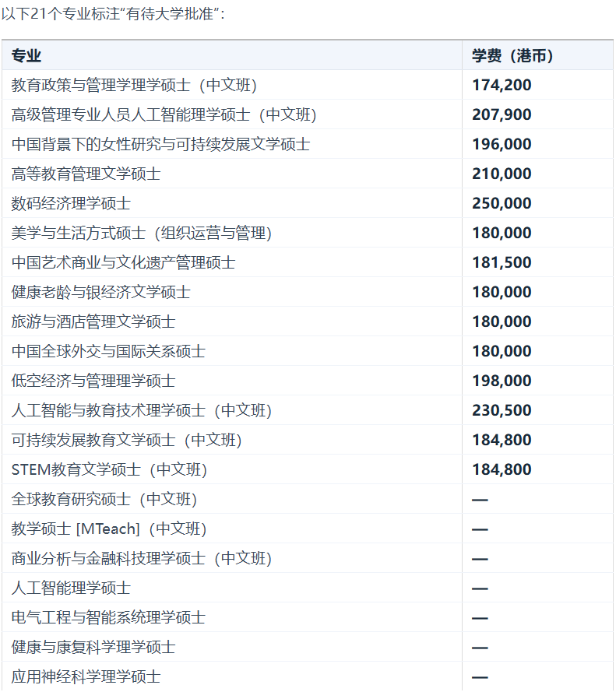Click 健康老龄与银经济文学硕士 program name

[x=100, y=292]
